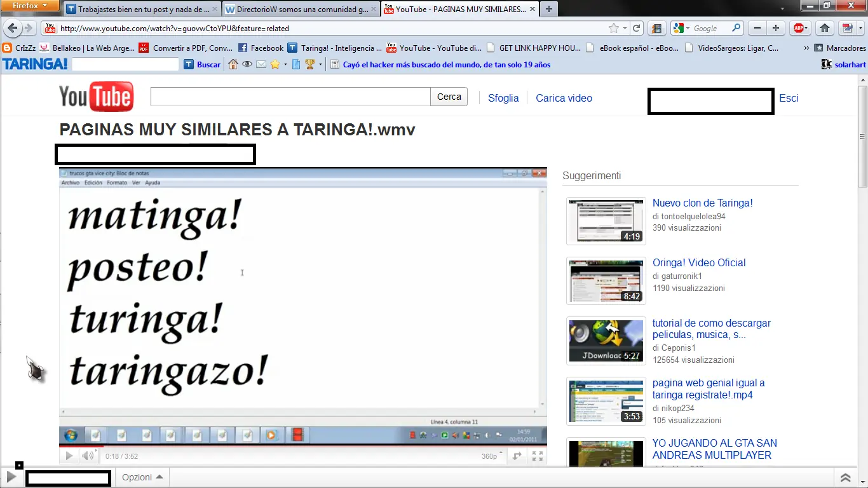Viewport: 868px width, 488px height.
Task: Click the YouTube logo
Action: (x=96, y=97)
